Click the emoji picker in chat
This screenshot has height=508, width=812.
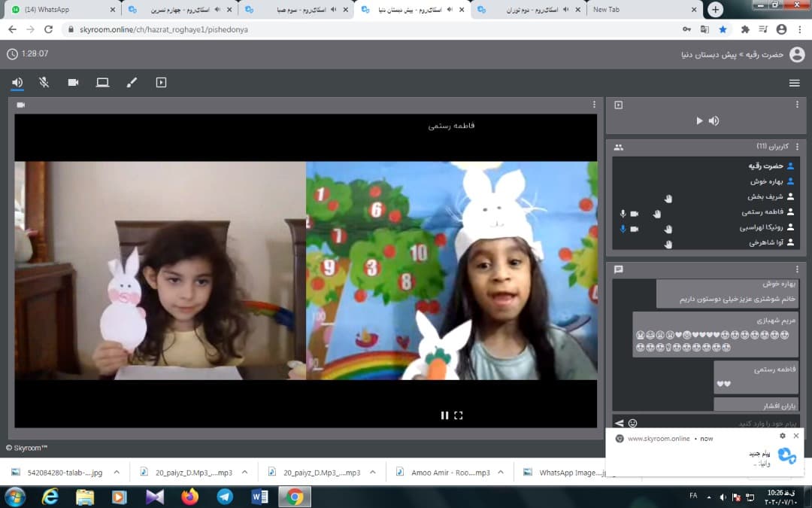tap(632, 423)
